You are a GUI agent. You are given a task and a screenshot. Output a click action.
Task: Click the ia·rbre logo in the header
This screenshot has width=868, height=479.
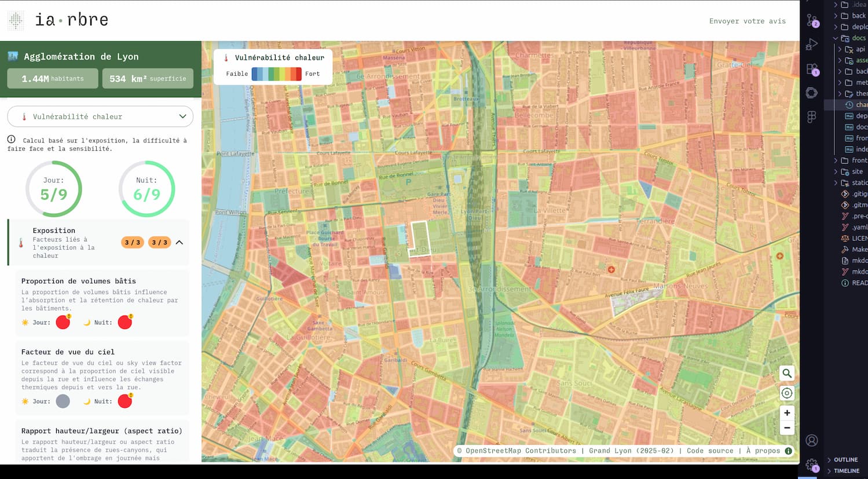58,20
